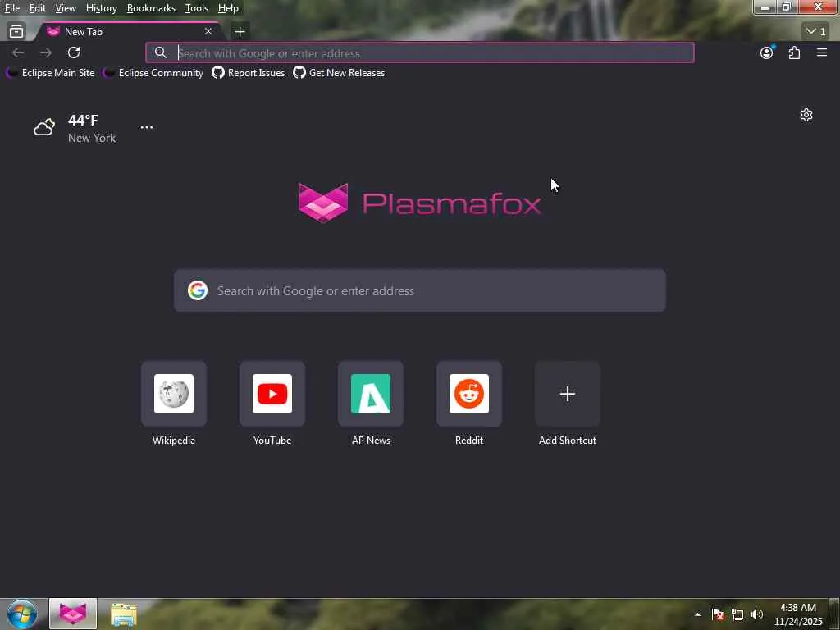
Task: Click the network tray icon
Action: coord(737,614)
